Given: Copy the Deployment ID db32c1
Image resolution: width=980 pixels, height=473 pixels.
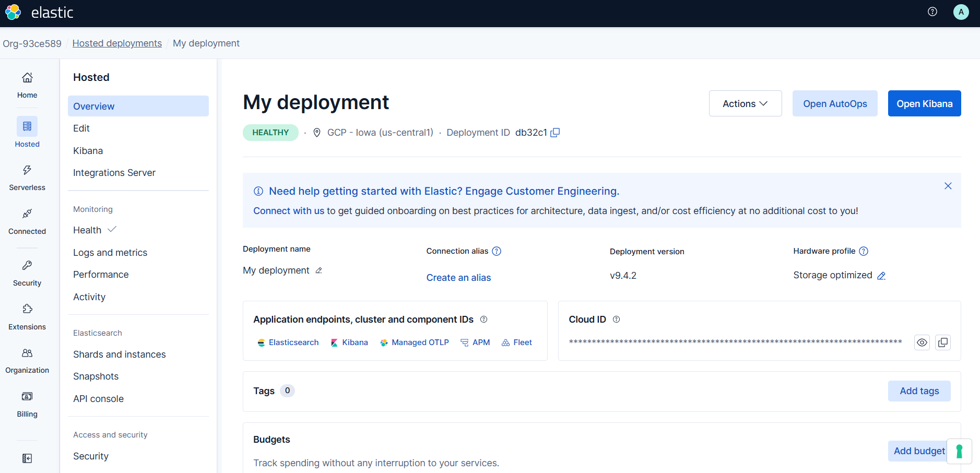Looking at the screenshot, I should point(555,133).
